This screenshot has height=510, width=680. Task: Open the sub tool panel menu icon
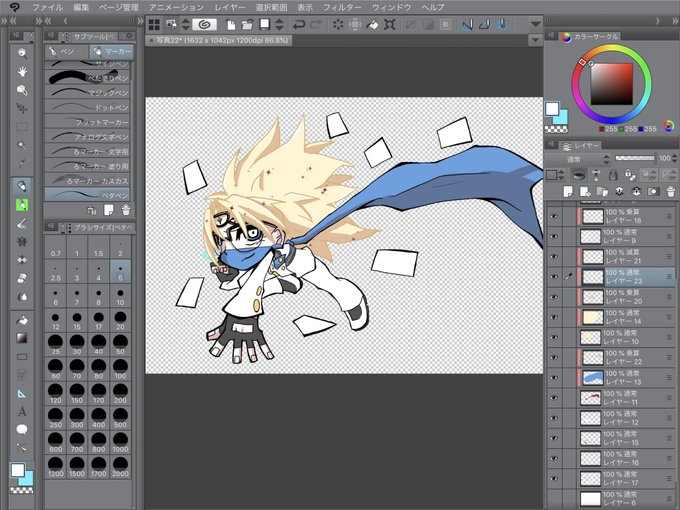(x=50, y=36)
